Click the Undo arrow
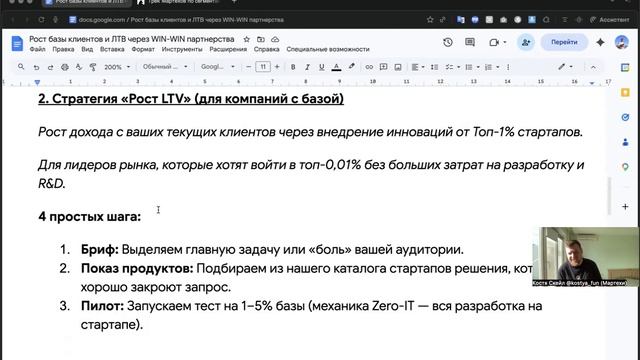 [36, 67]
